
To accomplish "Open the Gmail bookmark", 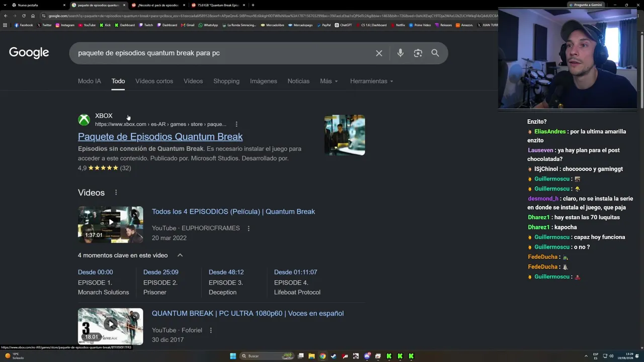I will 188,25.
